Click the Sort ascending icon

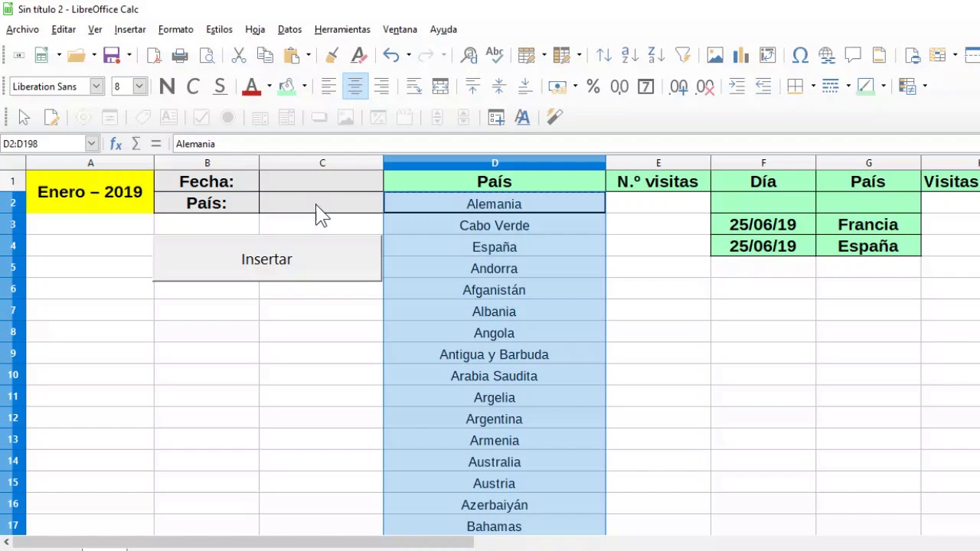(x=630, y=55)
